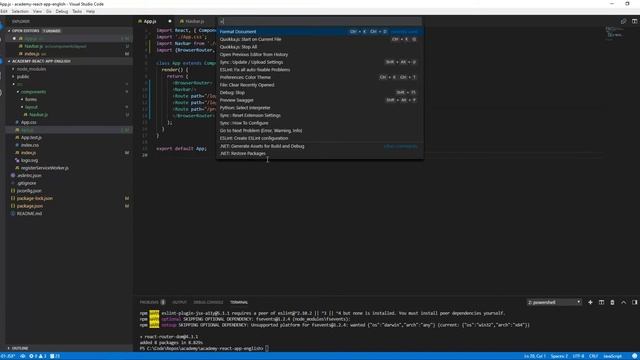Select Preferences: Color Theme command
Screen dimensions: 640x360
click(320, 78)
